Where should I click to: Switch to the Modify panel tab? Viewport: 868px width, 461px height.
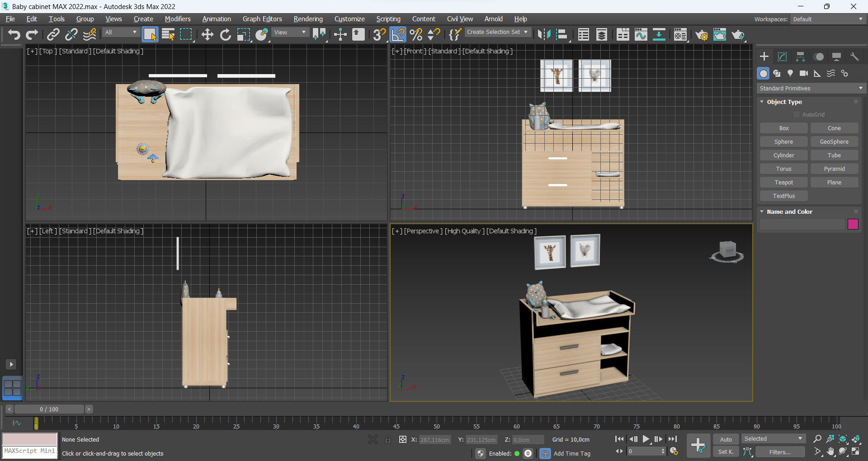tap(782, 56)
